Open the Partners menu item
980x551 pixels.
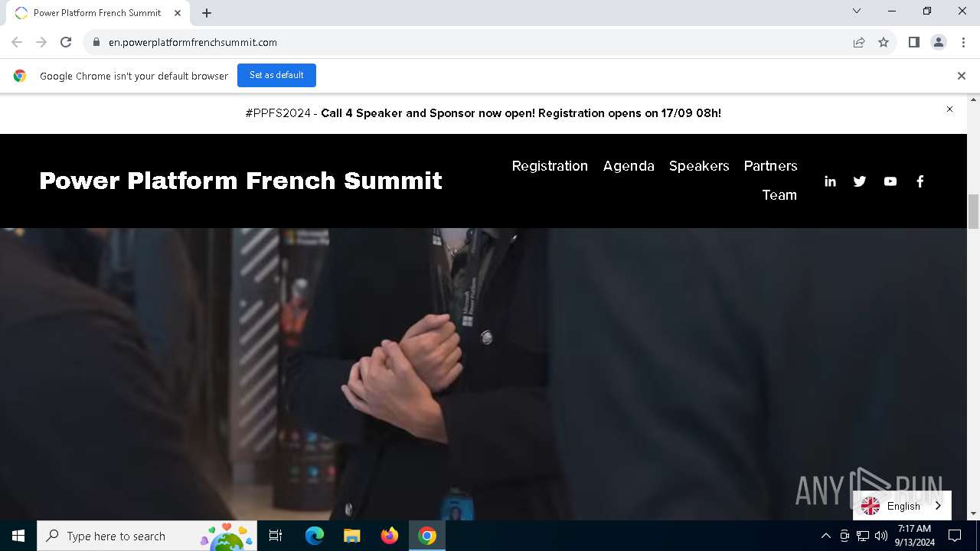(x=770, y=166)
